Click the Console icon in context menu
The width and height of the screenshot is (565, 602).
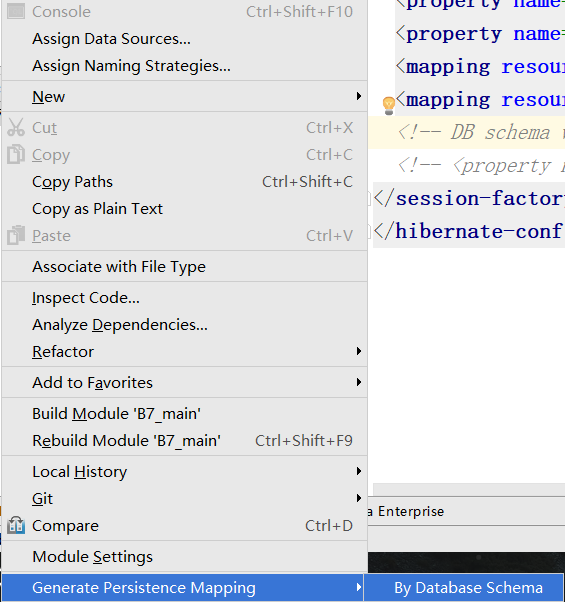click(x=16, y=11)
